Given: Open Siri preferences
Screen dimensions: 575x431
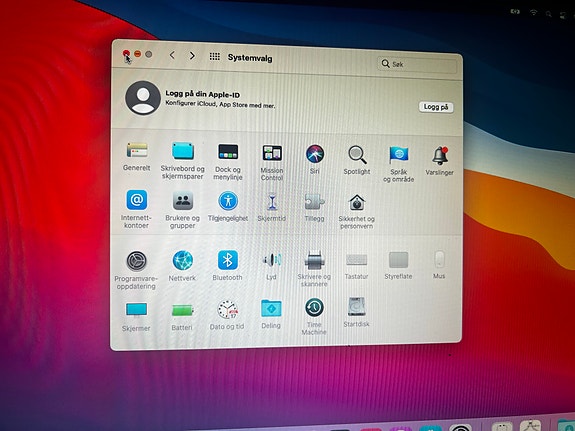Looking at the screenshot, I should click(315, 154).
